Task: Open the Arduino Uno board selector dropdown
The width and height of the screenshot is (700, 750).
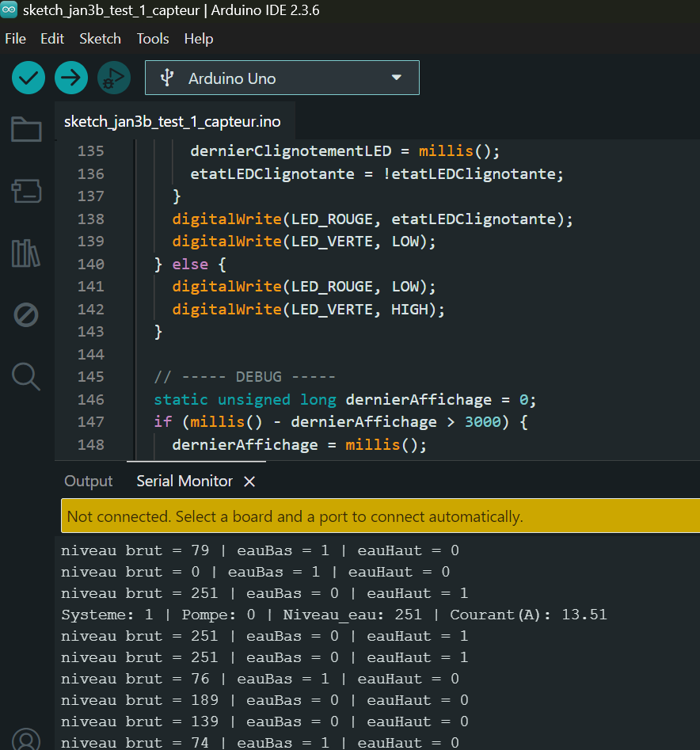Action: (x=282, y=78)
